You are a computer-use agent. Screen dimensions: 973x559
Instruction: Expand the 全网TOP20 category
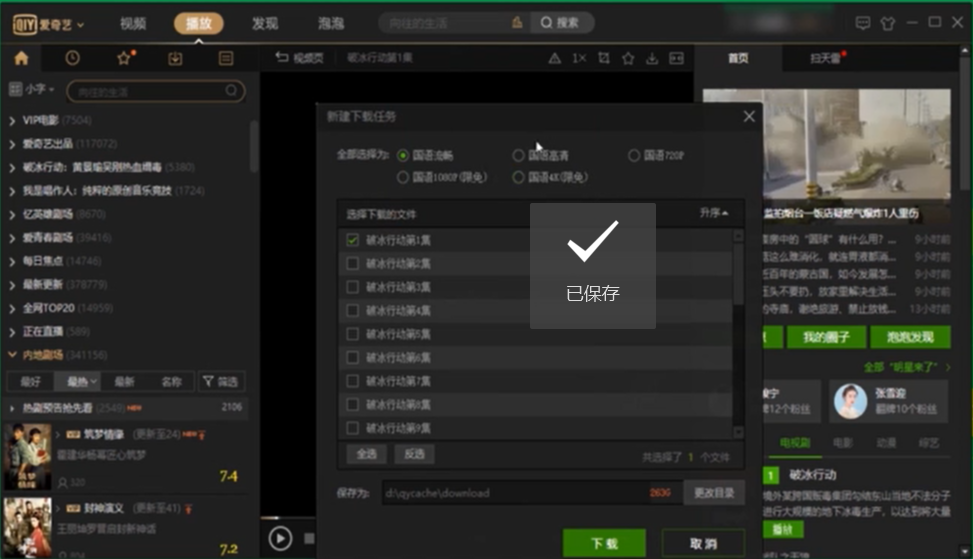tap(12, 308)
